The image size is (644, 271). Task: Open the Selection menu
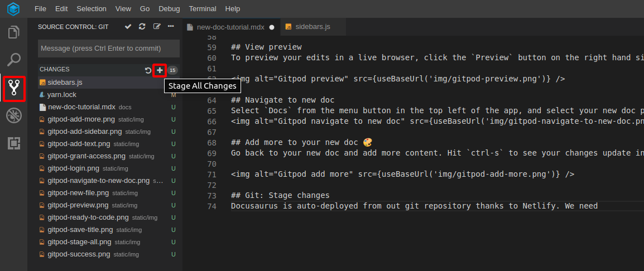(91, 9)
